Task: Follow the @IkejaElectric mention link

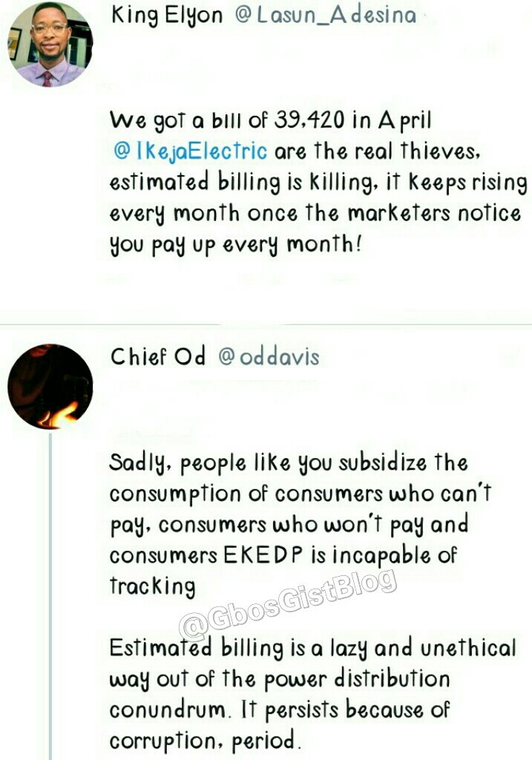Action: 190,152
